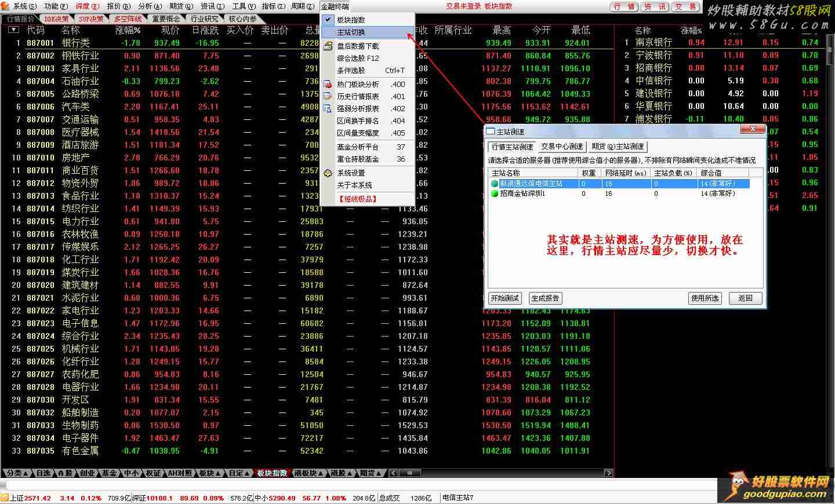Select 条件选股 menu entry
This screenshot has height=504, width=835.
click(368, 70)
